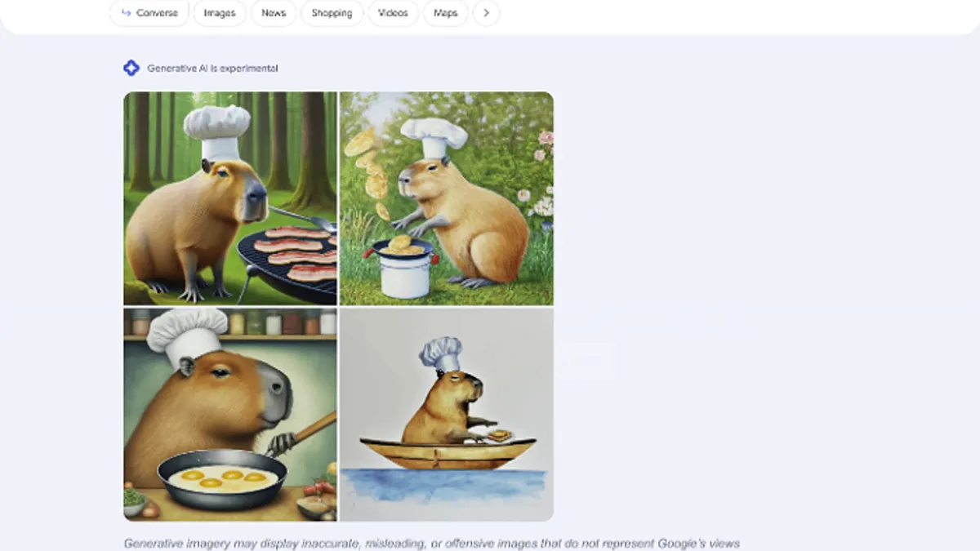
Task: Open the Videos filter
Action: tap(393, 13)
